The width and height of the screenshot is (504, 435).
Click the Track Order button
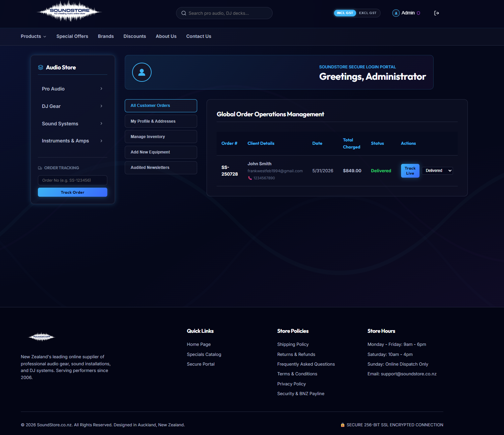coord(72,192)
